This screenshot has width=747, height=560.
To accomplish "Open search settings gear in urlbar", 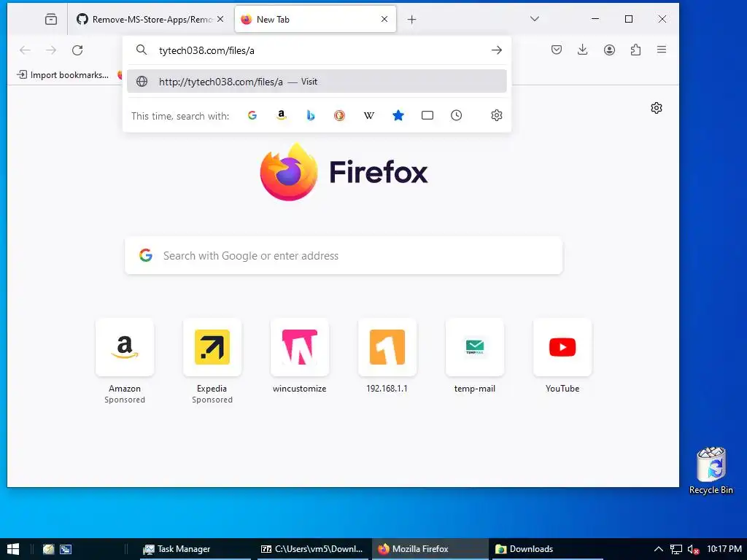I will 496,115.
